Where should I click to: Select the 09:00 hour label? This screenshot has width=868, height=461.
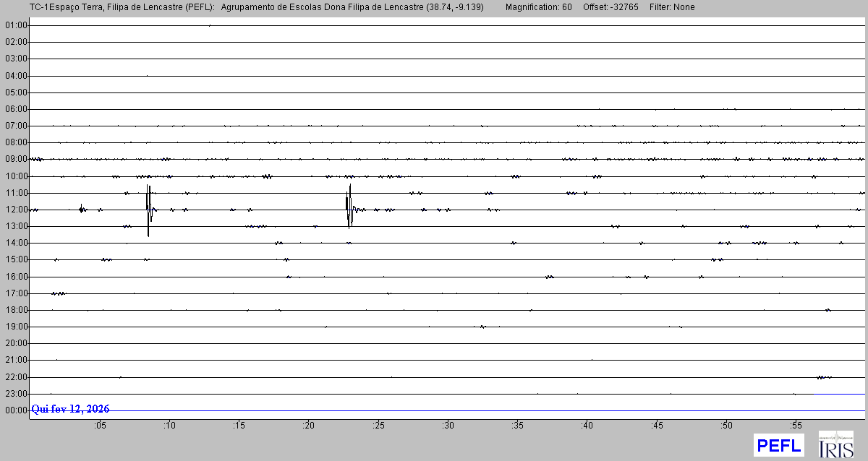pos(15,159)
